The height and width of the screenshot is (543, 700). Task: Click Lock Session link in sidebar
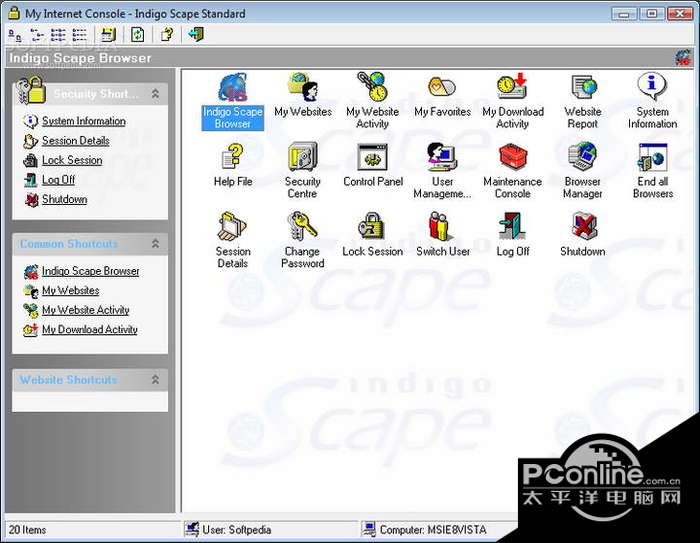pos(72,160)
